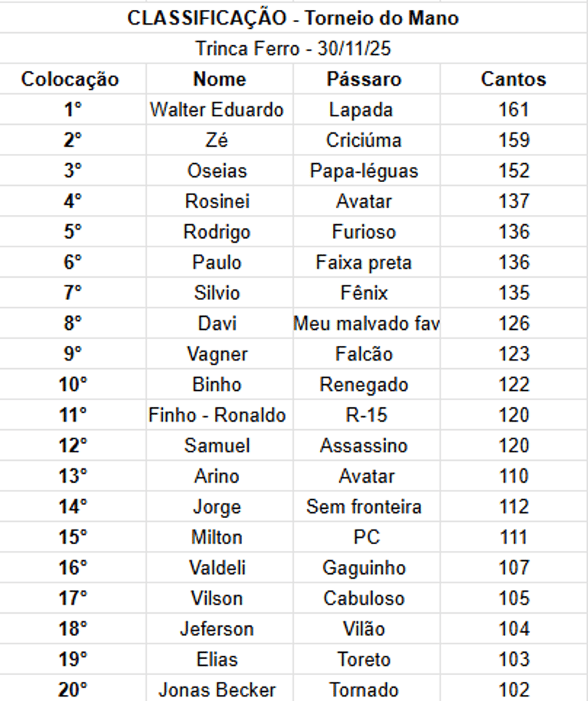Click the Toreto bird cell
This screenshot has height=701, width=588.
366,660
